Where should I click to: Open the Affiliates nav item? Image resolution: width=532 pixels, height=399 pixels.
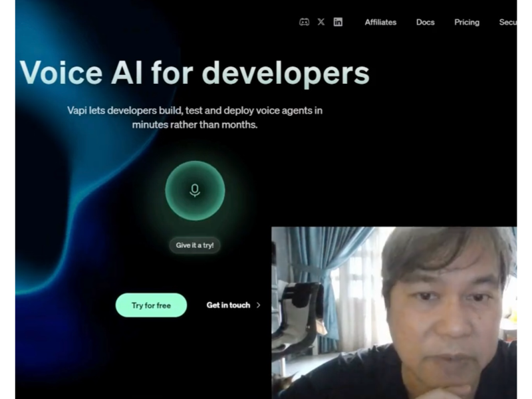380,22
